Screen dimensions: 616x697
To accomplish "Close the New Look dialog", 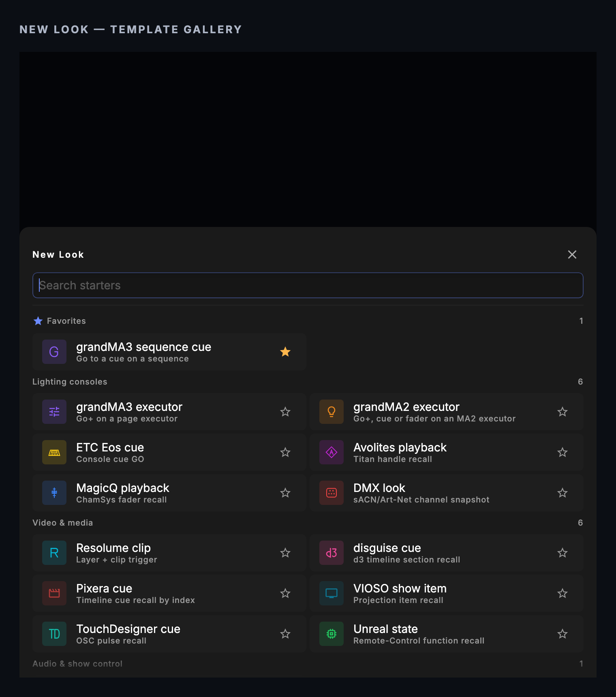I will [572, 254].
